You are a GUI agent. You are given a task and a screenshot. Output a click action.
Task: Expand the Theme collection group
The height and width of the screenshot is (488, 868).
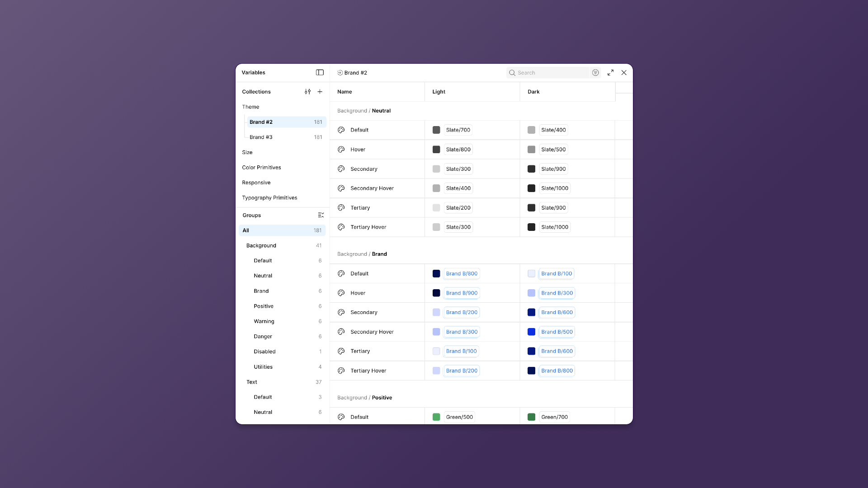(x=250, y=107)
